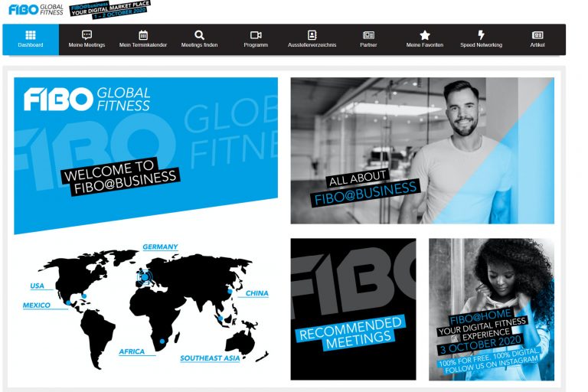Screen dimensions: 588x392
Task: Click the Speed Networking lightning icon
Action: 481,35
